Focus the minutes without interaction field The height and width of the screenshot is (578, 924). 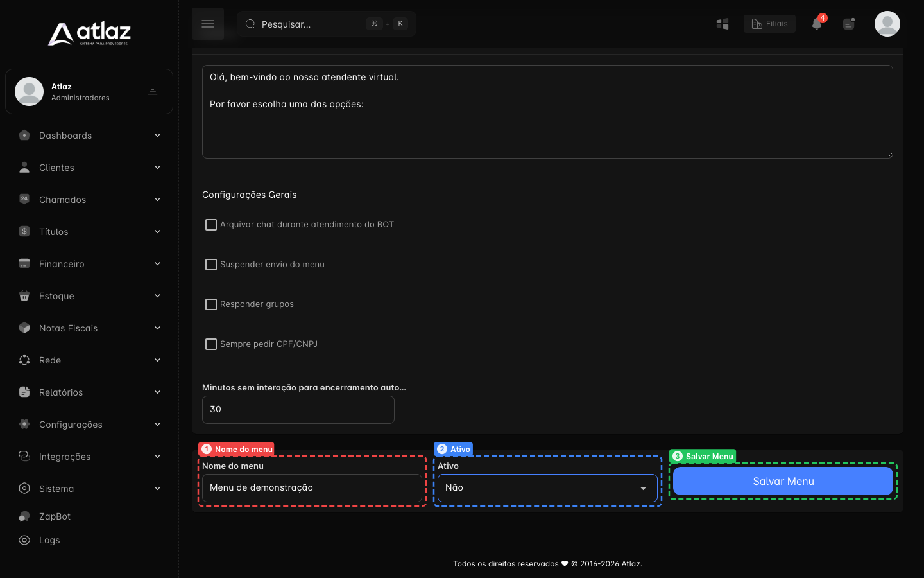point(298,410)
